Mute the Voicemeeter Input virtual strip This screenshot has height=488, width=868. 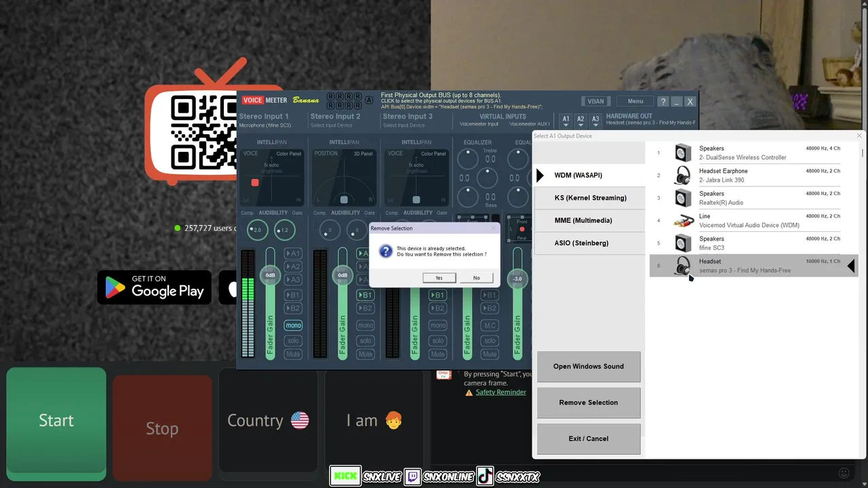coord(489,354)
